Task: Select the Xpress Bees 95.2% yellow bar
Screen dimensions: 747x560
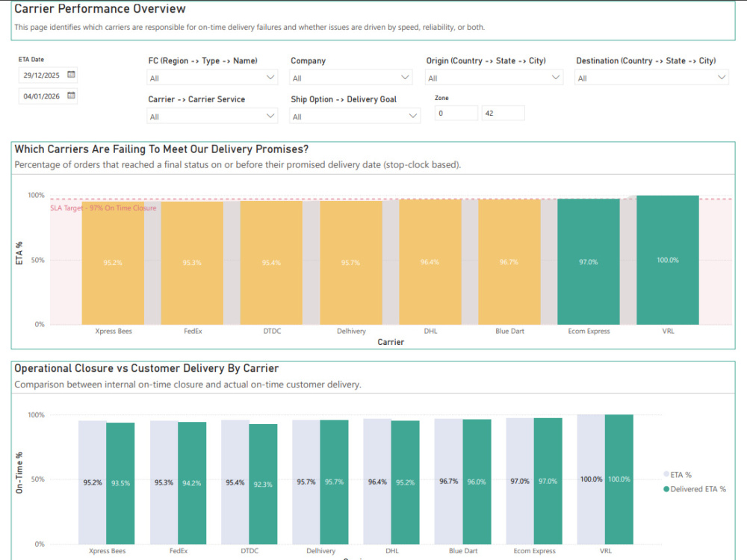Action: 113,263
